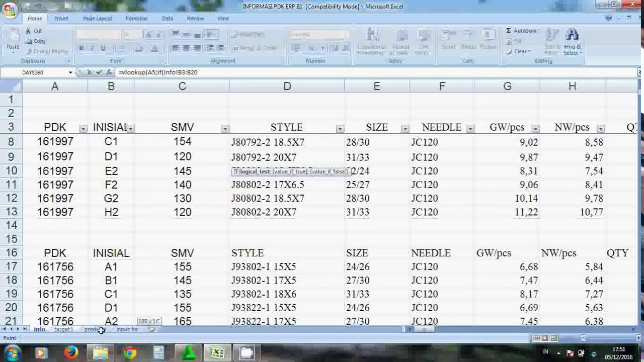Click the zoom in plus button
Screen dimensions: 644x362
(638, 338)
